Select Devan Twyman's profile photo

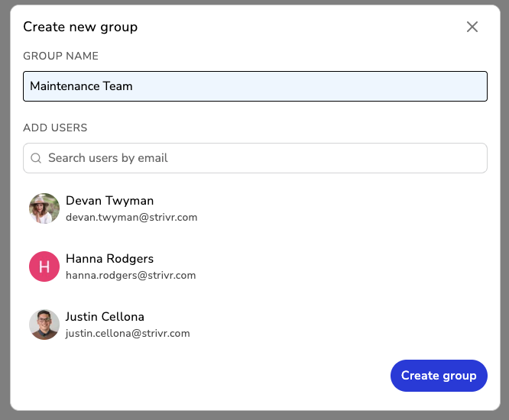pyautogui.click(x=44, y=208)
